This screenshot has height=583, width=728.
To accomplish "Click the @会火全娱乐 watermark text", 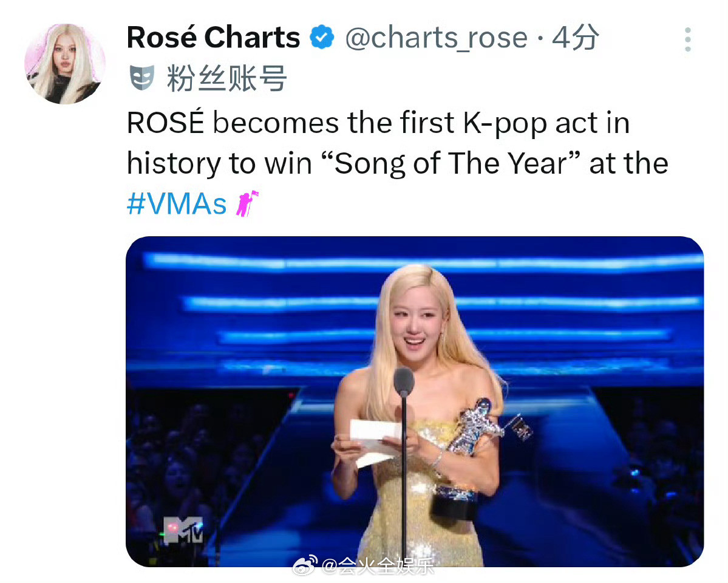I will coord(378,566).
